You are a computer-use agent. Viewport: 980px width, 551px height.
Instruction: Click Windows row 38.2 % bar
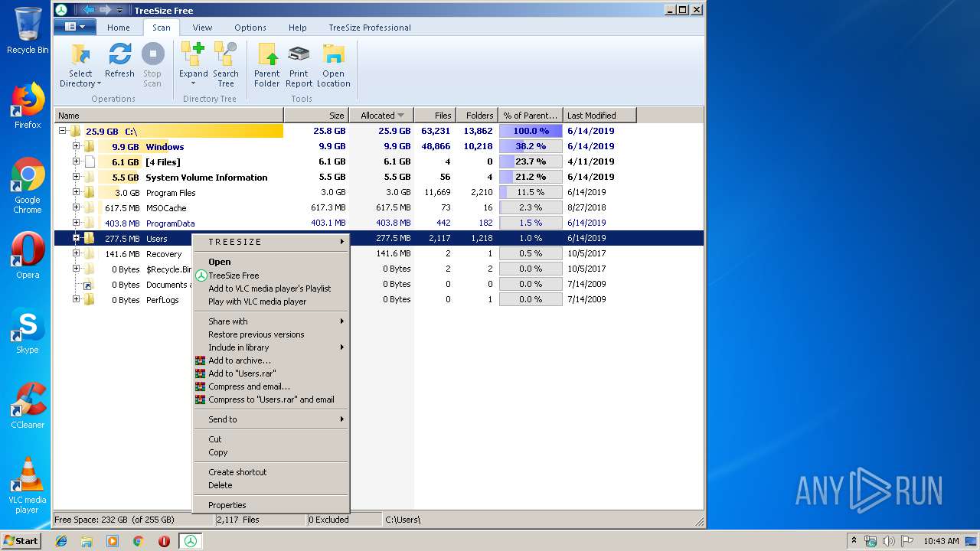tap(531, 146)
